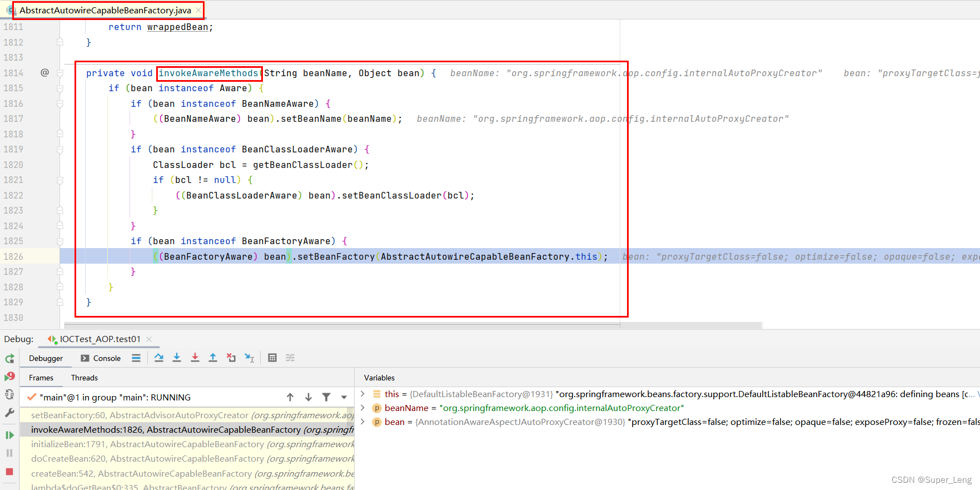Click the @ gutter icon on line 1814

tap(44, 72)
